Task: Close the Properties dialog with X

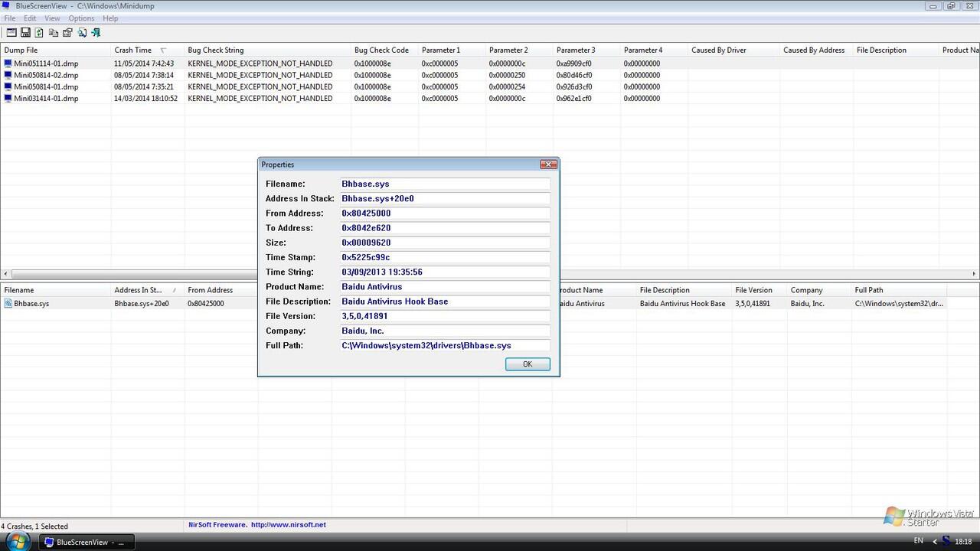Action: click(548, 165)
